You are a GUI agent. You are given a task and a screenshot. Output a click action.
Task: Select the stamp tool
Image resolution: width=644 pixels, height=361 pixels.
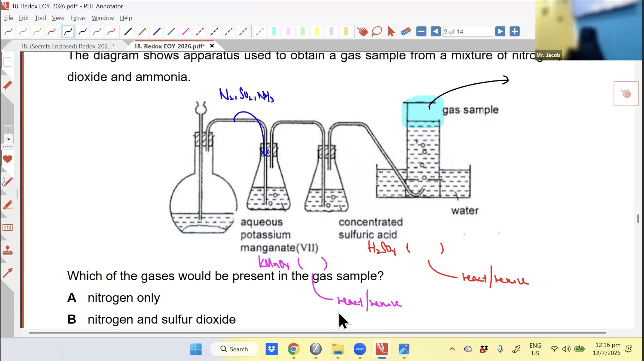(7, 251)
